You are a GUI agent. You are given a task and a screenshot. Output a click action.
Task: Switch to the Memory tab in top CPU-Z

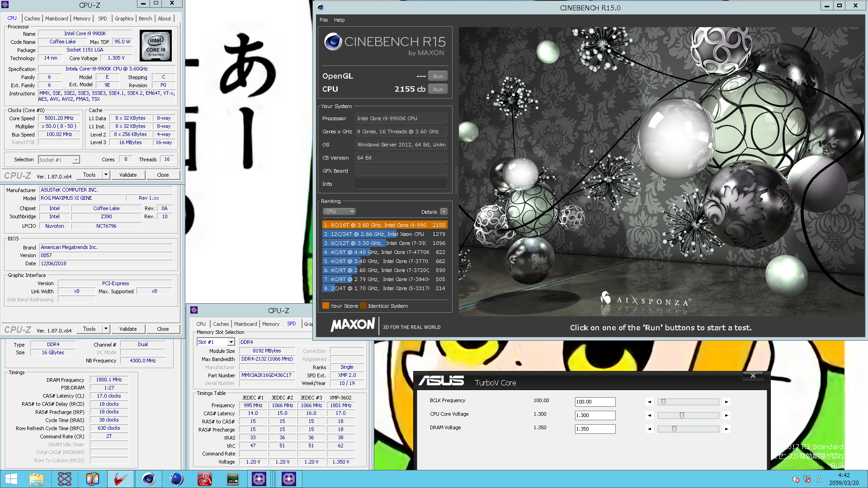pyautogui.click(x=82, y=19)
